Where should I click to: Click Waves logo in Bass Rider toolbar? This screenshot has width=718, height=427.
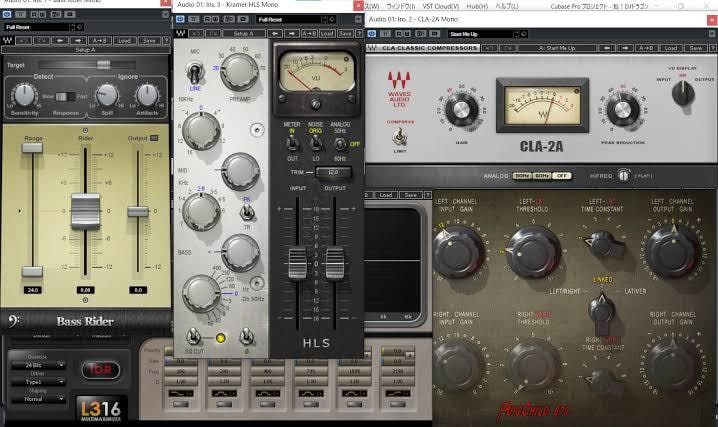(8, 41)
